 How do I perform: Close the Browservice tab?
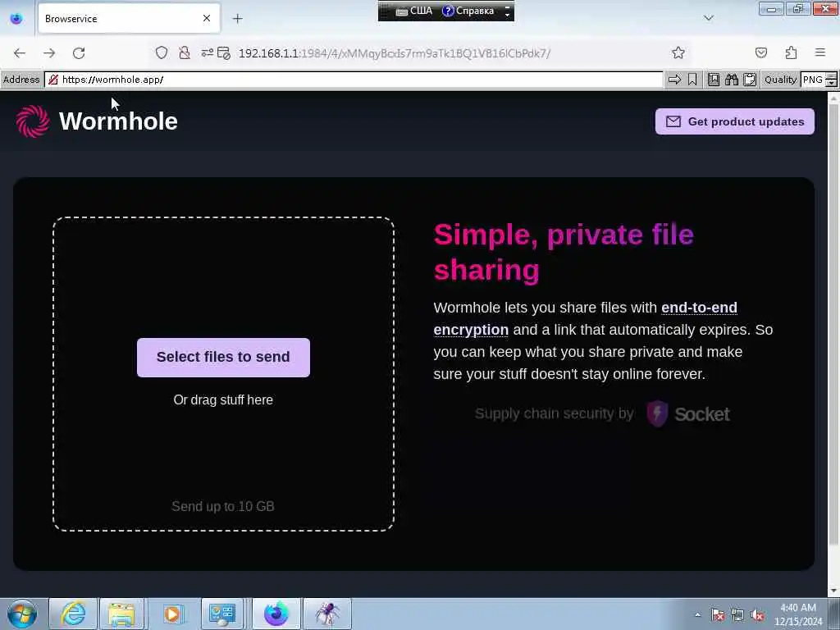point(207,19)
